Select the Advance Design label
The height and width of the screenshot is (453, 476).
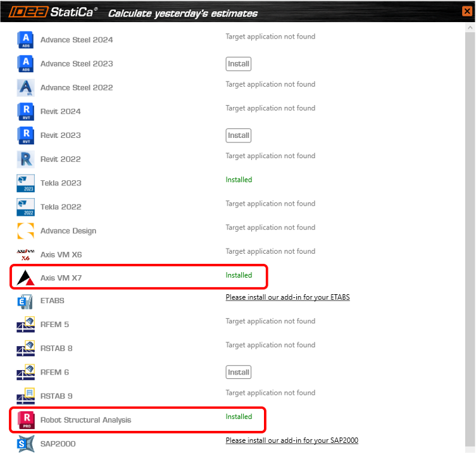[x=68, y=231]
